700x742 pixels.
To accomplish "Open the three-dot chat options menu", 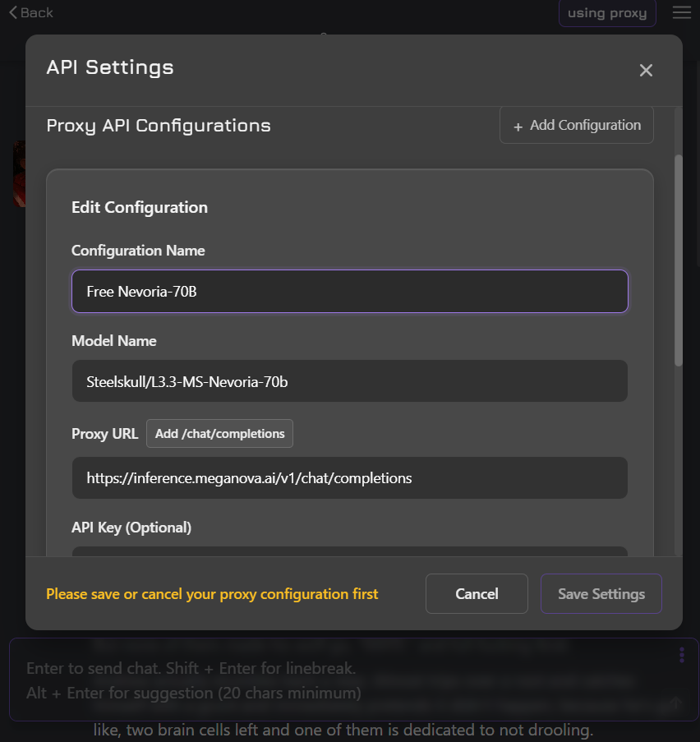I will point(681,654).
